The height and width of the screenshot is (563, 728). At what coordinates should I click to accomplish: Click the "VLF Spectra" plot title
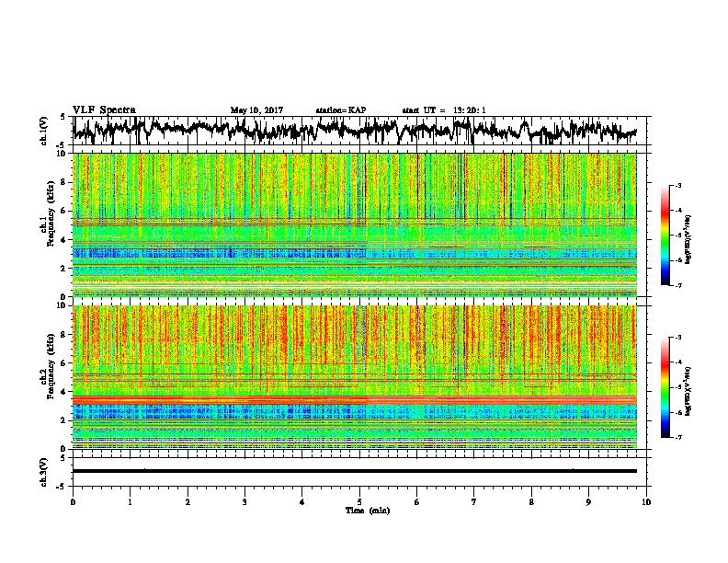104,110
